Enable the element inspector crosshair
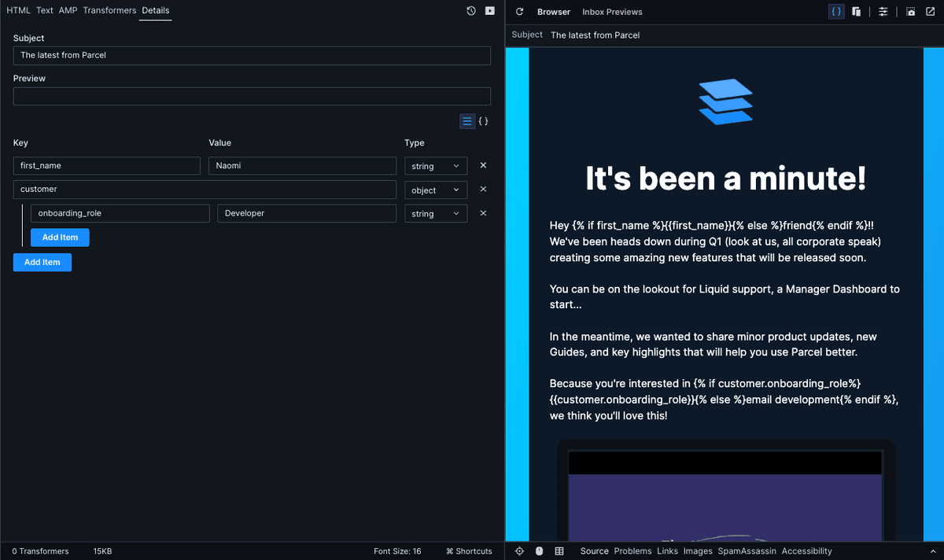 point(519,551)
